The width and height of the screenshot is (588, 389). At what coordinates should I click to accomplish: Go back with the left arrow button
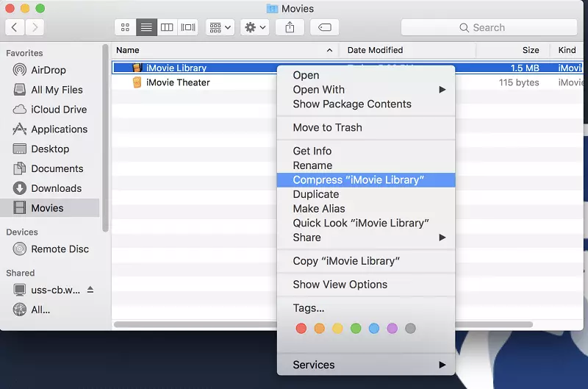point(15,27)
